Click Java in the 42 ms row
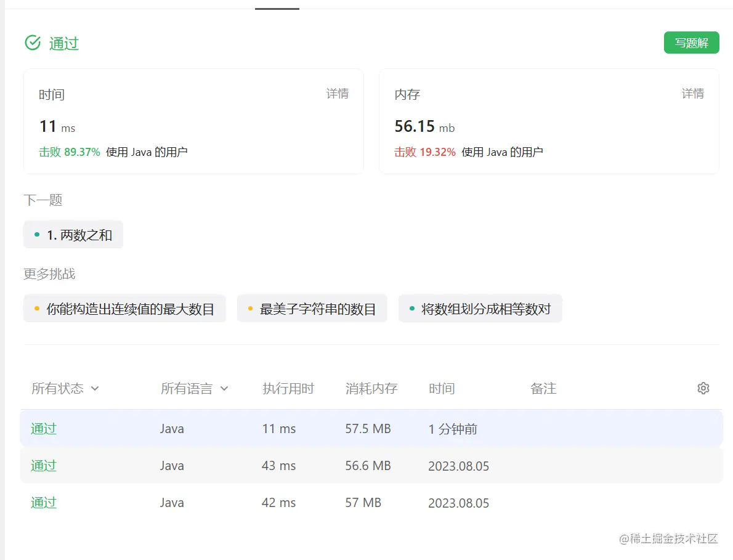 point(172,503)
